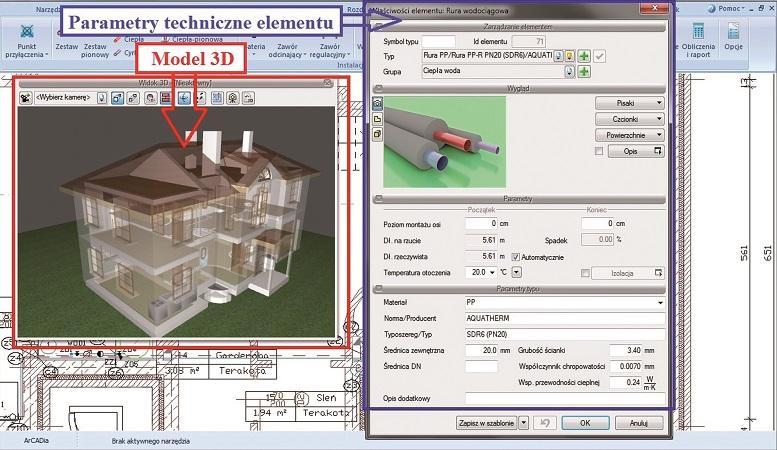
Task: Open the Powierzchnie dropdown button
Action: (x=629, y=135)
